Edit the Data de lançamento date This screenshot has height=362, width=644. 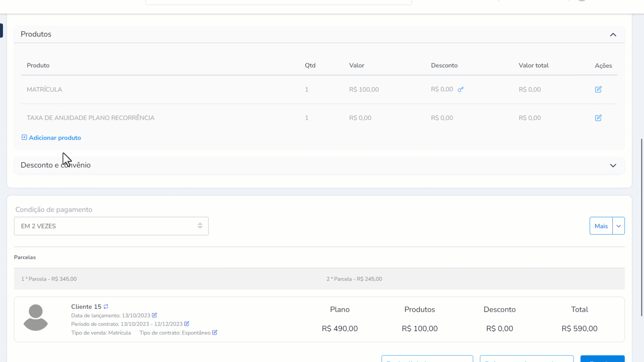tap(154, 315)
